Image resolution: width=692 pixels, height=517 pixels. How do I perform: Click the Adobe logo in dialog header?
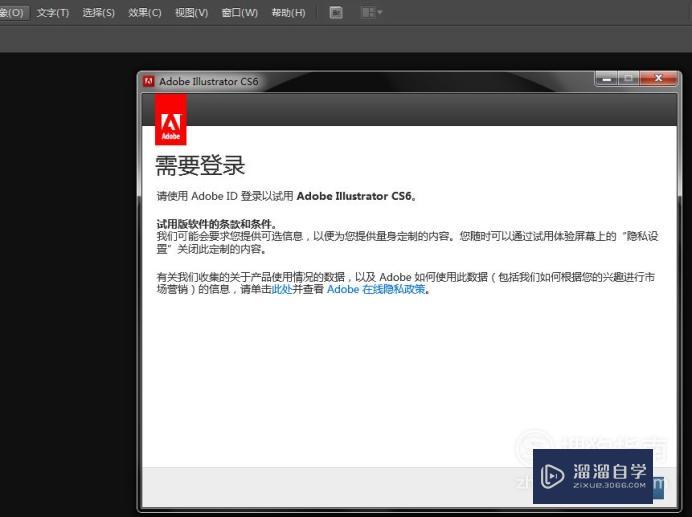point(171,120)
